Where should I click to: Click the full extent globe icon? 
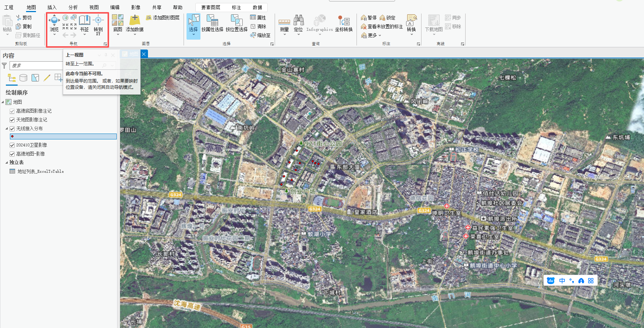[65, 18]
